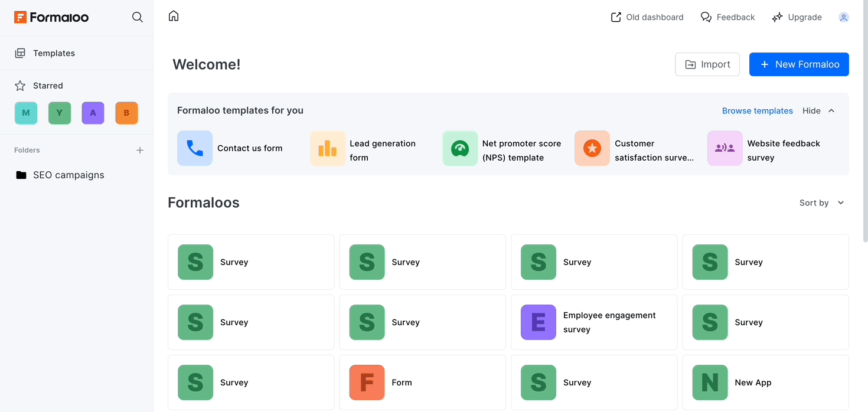Open the orange F Form icon
Viewport: 868px width, 412px height.
367,382
